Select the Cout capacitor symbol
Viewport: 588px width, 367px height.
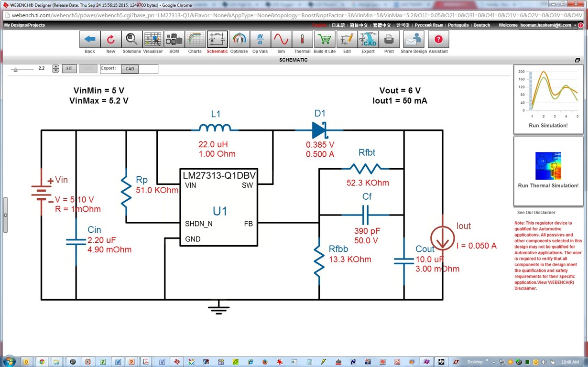tap(403, 261)
